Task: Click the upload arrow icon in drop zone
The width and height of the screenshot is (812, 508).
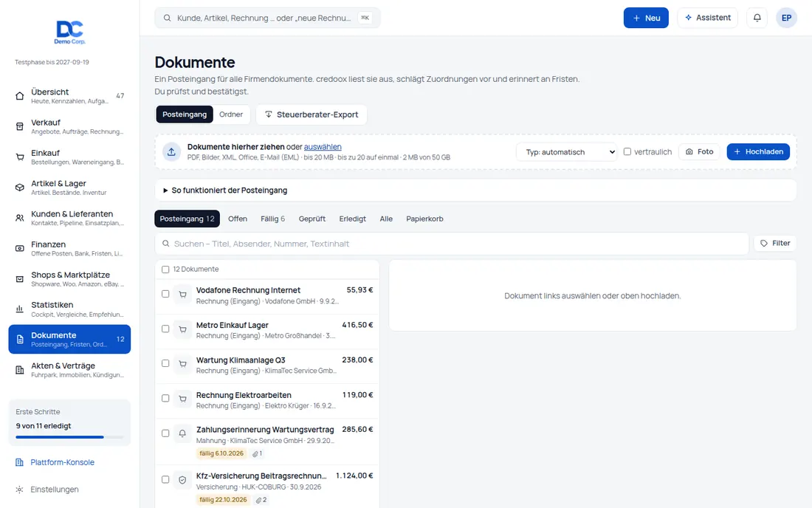Action: (x=171, y=151)
